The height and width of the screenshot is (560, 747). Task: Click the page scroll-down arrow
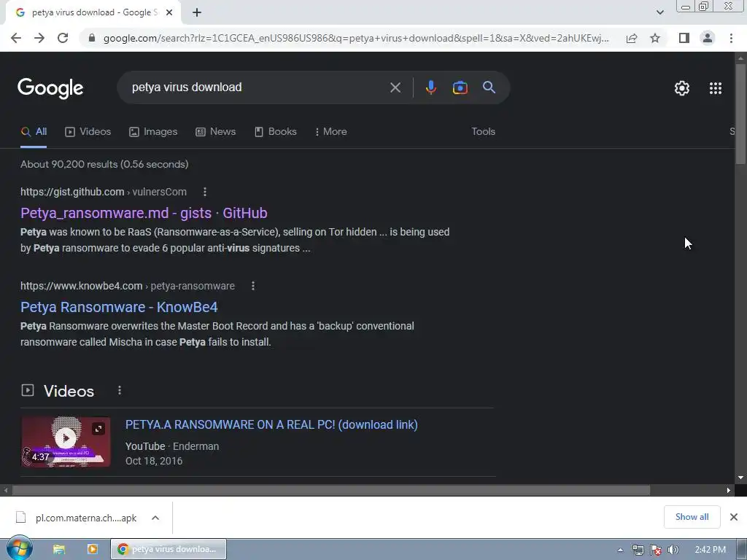pyautogui.click(x=740, y=478)
